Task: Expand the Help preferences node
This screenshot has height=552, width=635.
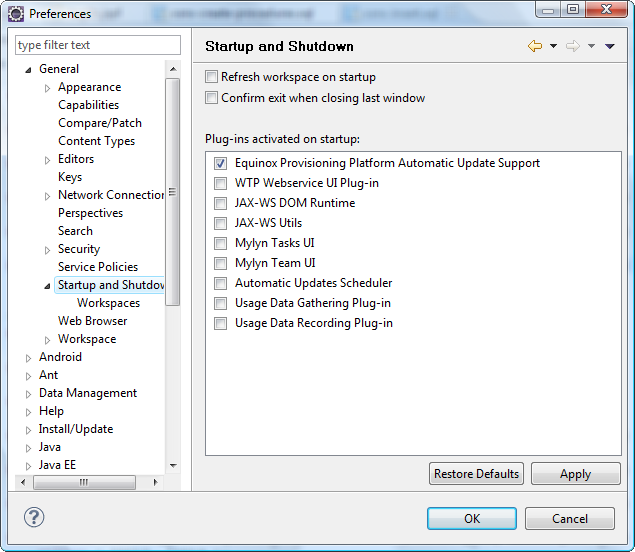Action: [28, 412]
